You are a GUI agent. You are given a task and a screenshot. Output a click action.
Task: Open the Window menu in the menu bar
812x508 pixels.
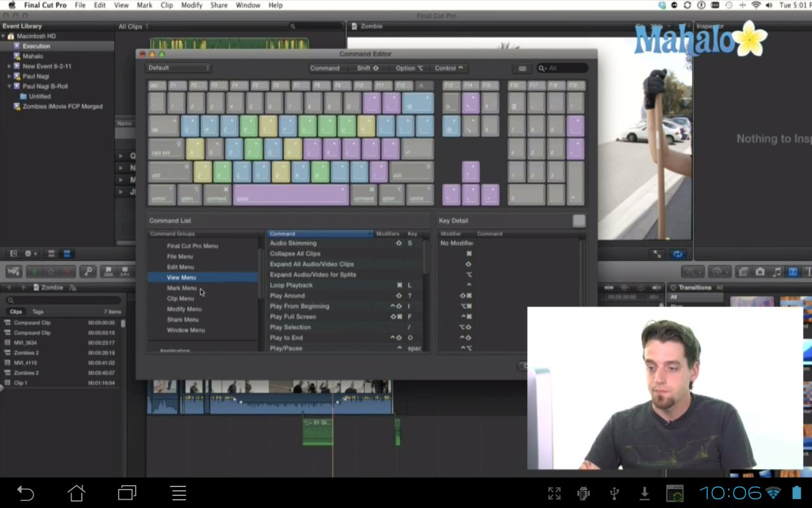pyautogui.click(x=248, y=5)
